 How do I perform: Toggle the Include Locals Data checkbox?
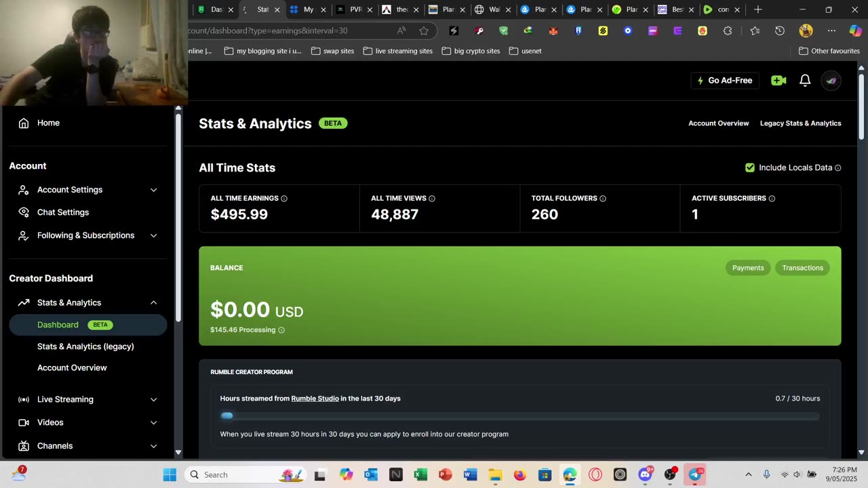click(x=750, y=167)
